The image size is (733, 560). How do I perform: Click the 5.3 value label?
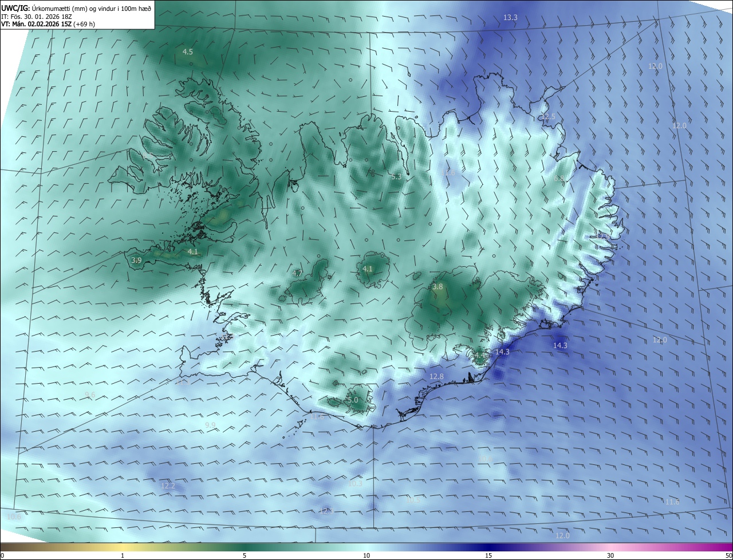[x=396, y=177]
